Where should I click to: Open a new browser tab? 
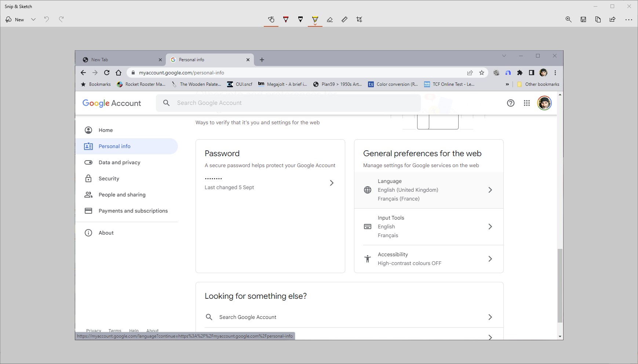coord(262,60)
